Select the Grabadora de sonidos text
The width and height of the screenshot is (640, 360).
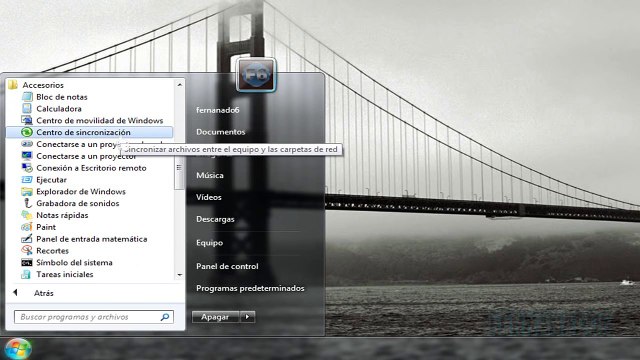point(78,203)
